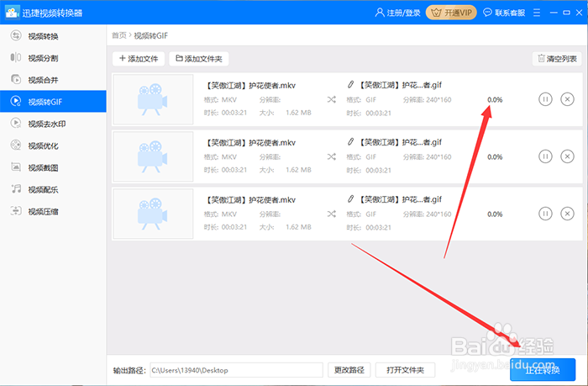Click 联系客服 in the title bar

pyautogui.click(x=504, y=13)
